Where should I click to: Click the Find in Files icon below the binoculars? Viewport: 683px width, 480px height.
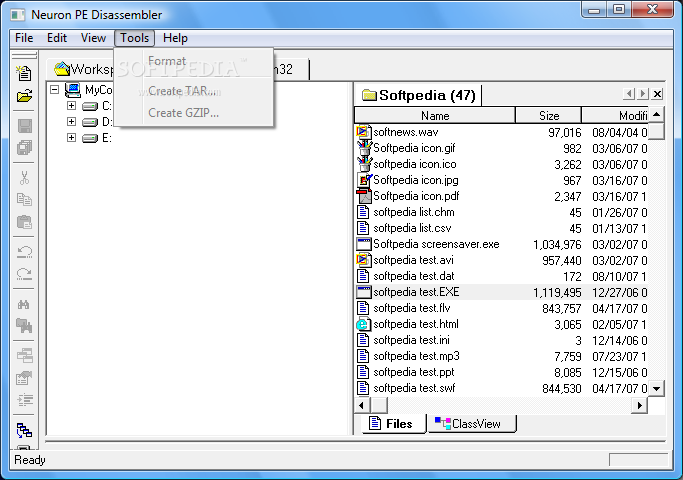(24, 325)
